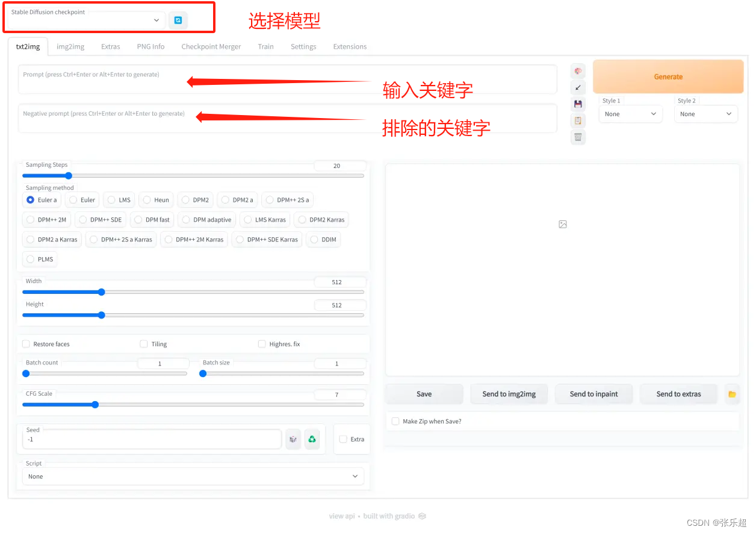This screenshot has width=756, height=533.
Task: Select the DPM++ 2S a Karras method
Action: (121, 239)
